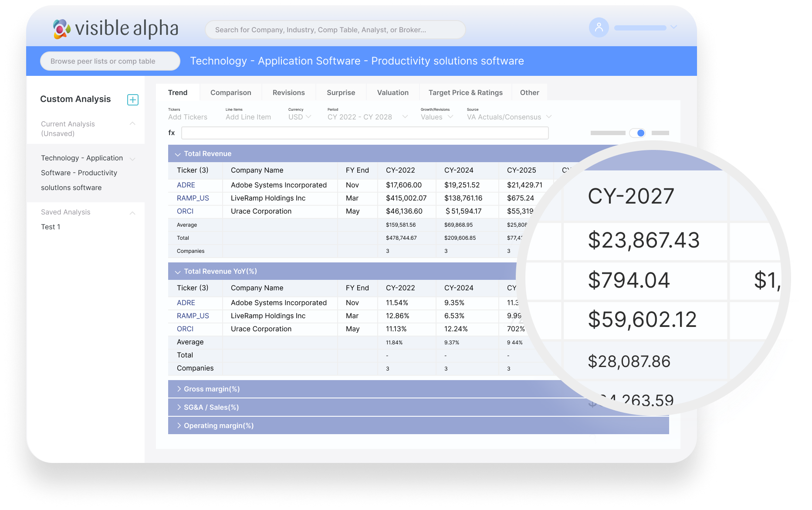Select the $415,002.07 revenue cell

[x=406, y=198]
